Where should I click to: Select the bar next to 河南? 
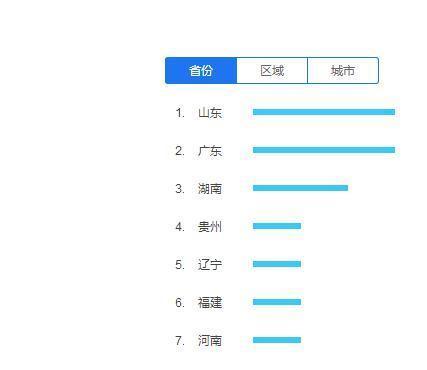277,340
